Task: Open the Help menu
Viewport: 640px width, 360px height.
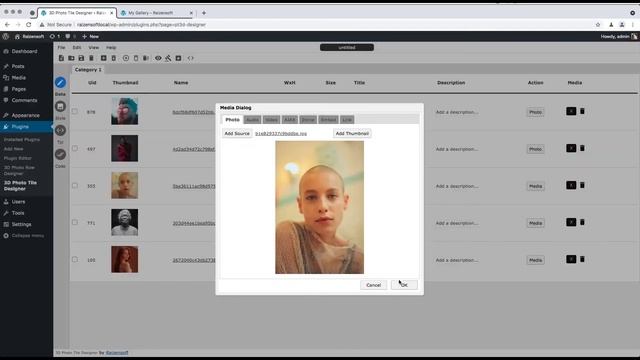Action: coord(111,47)
